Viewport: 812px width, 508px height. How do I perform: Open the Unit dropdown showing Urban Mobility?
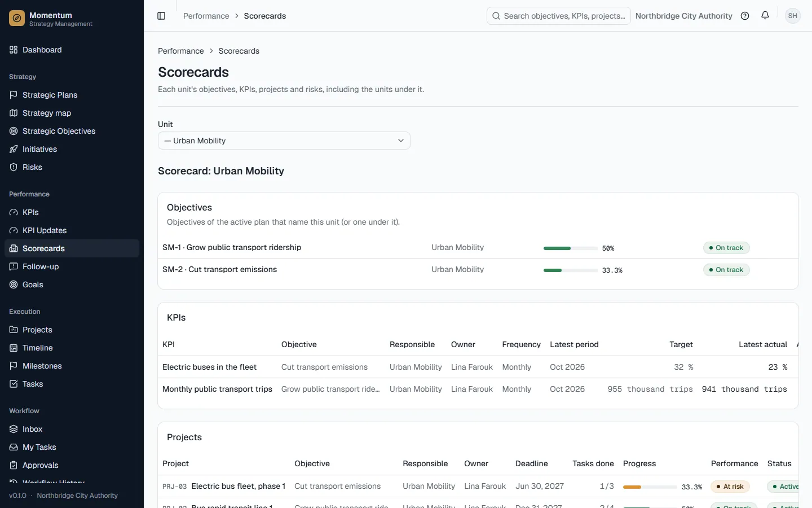pos(284,141)
